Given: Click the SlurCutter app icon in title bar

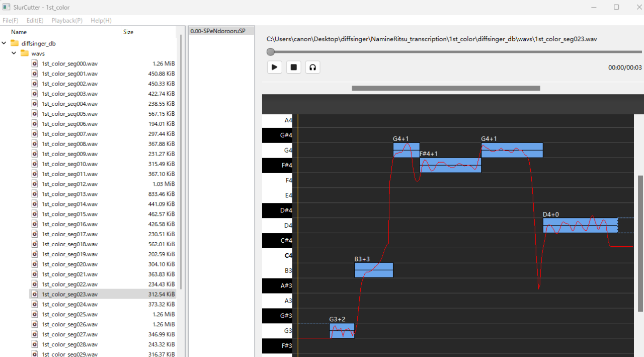Looking at the screenshot, I should 7,7.
